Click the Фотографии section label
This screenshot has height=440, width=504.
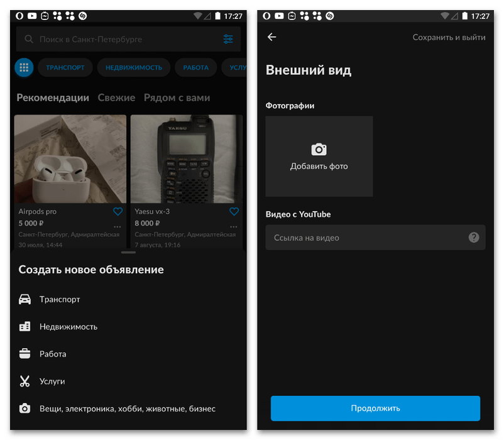pos(290,106)
